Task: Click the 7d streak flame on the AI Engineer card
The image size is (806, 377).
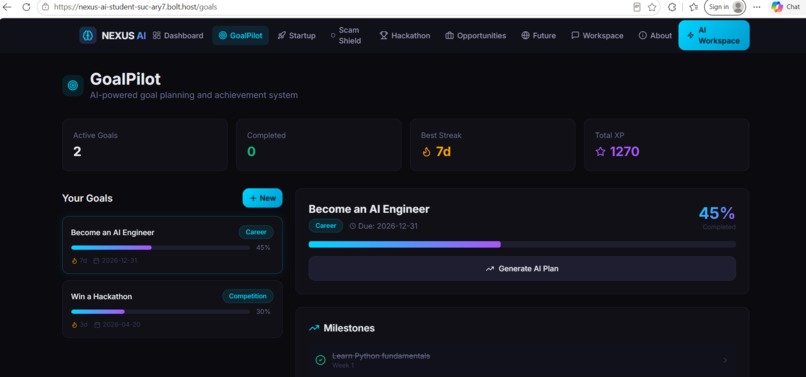Action: [74, 261]
